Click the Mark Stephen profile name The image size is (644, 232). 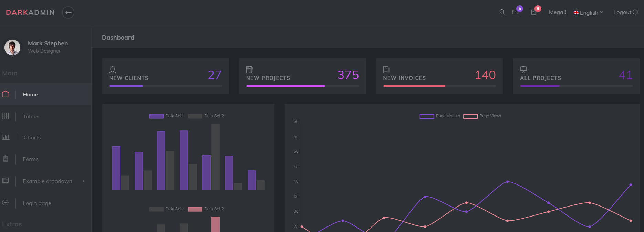click(x=48, y=43)
